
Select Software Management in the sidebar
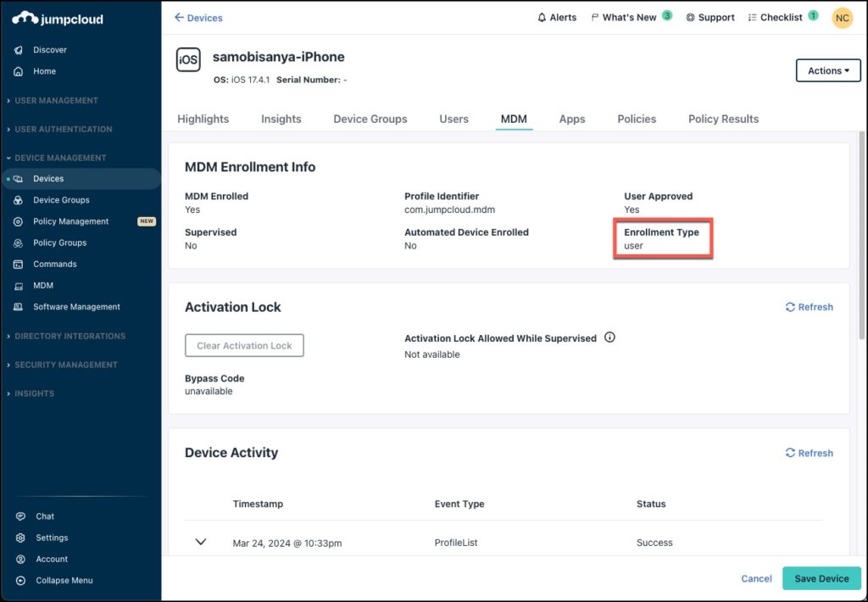(x=75, y=306)
